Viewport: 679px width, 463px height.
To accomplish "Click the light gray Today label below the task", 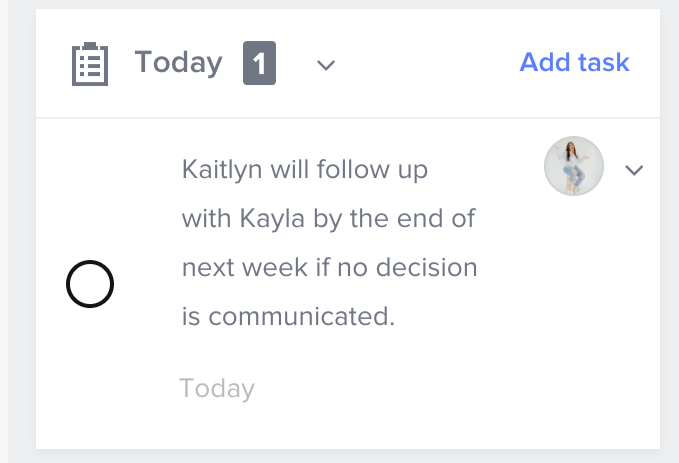I will pyautogui.click(x=217, y=388).
